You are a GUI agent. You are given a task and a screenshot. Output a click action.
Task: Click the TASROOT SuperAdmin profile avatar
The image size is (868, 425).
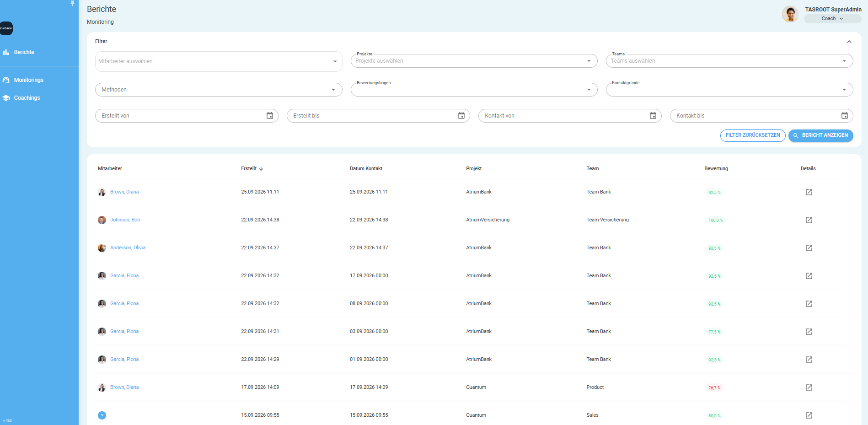(x=790, y=14)
